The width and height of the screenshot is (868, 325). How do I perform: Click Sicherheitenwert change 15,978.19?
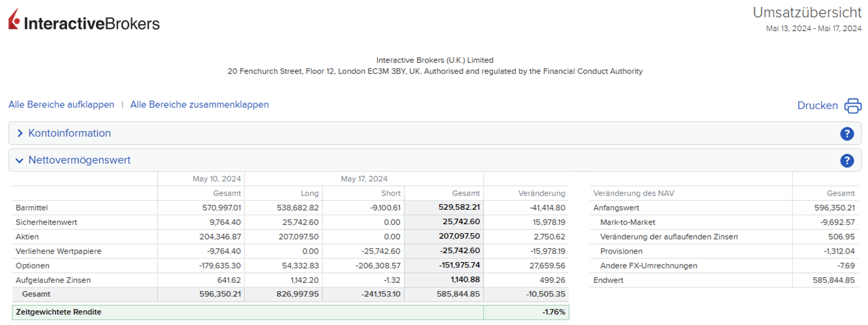coord(549,222)
